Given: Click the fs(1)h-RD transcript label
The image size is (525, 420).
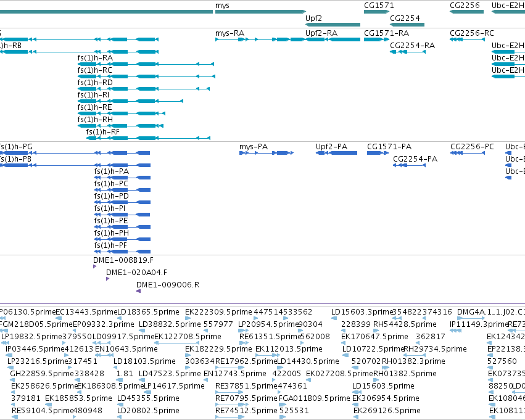Looking at the screenshot, I should (x=95, y=83).
